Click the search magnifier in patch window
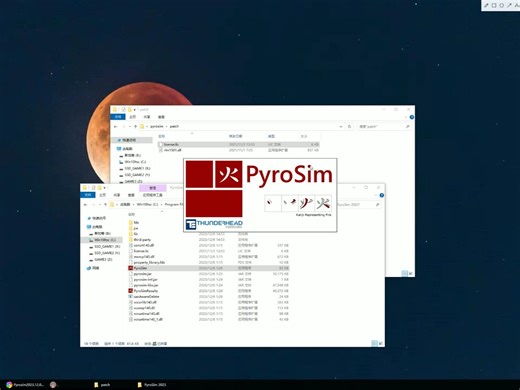520x390 pixels. [x=407, y=127]
